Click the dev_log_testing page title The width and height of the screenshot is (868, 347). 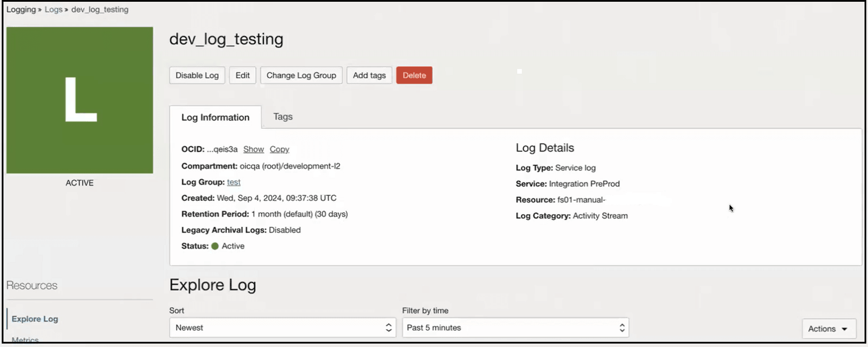[x=226, y=39]
